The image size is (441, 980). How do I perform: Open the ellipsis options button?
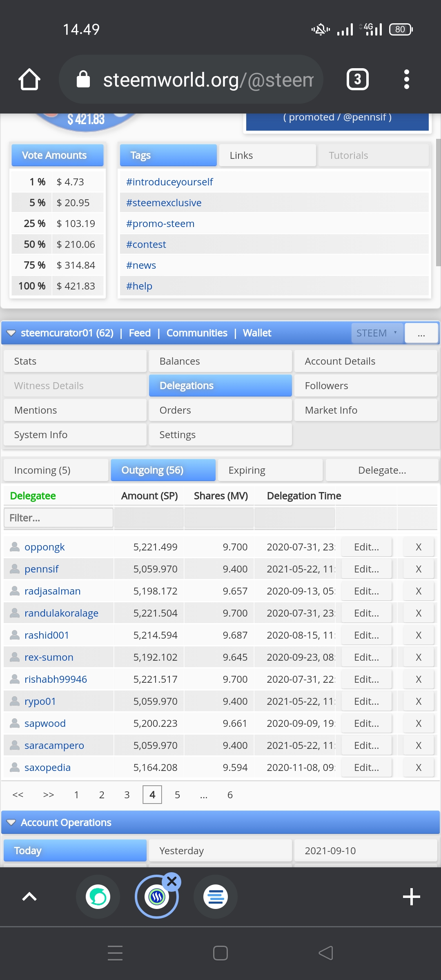[x=421, y=333]
